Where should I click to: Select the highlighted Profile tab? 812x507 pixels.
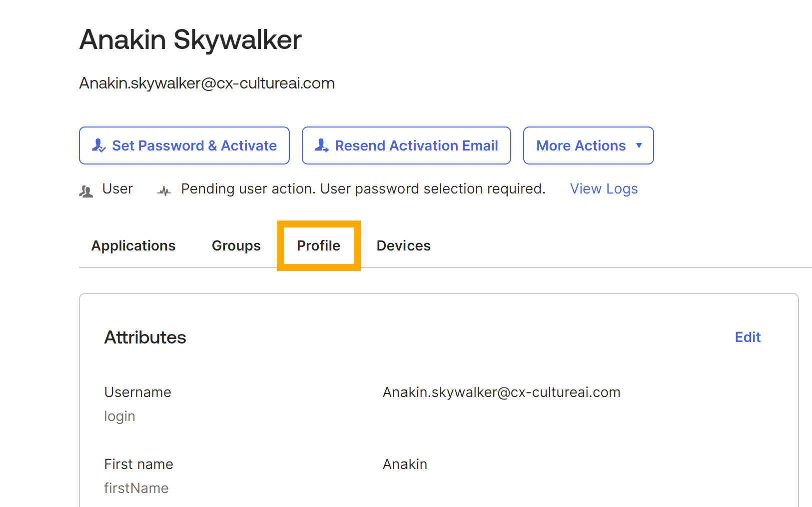click(x=319, y=245)
